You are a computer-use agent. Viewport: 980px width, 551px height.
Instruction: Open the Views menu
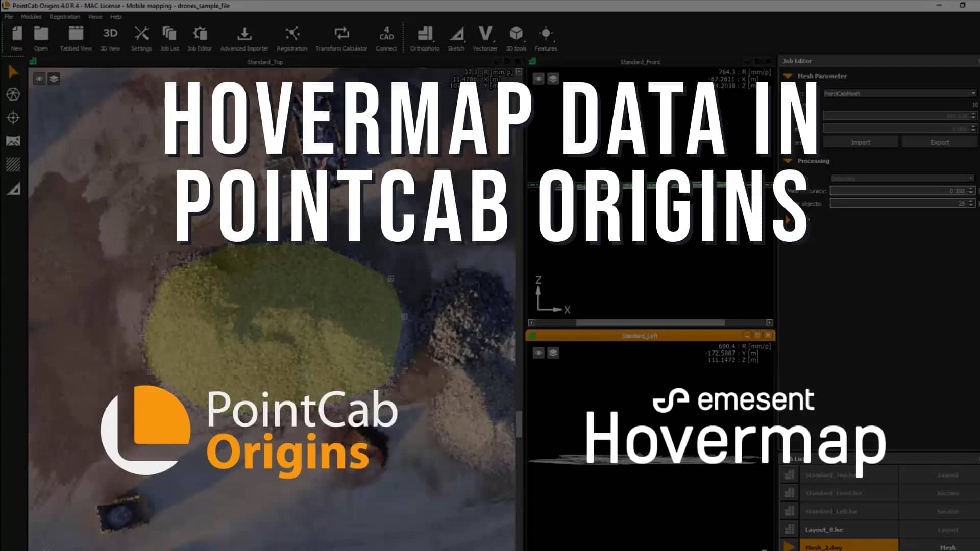(x=95, y=17)
